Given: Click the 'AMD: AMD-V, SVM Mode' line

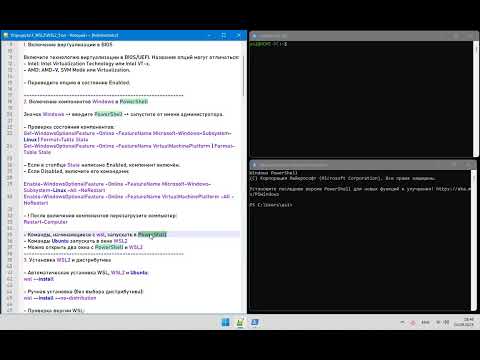Looking at the screenshot, I should [x=77, y=70].
